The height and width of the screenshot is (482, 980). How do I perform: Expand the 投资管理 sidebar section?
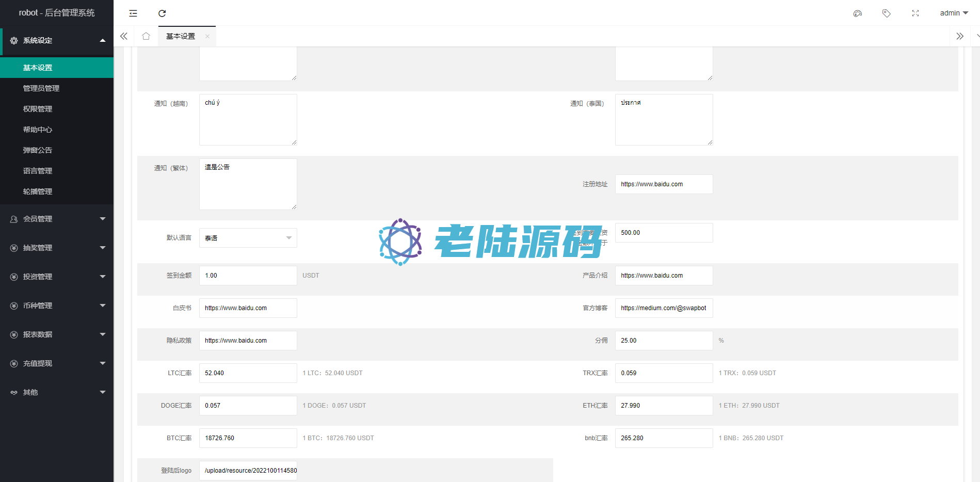click(x=57, y=277)
